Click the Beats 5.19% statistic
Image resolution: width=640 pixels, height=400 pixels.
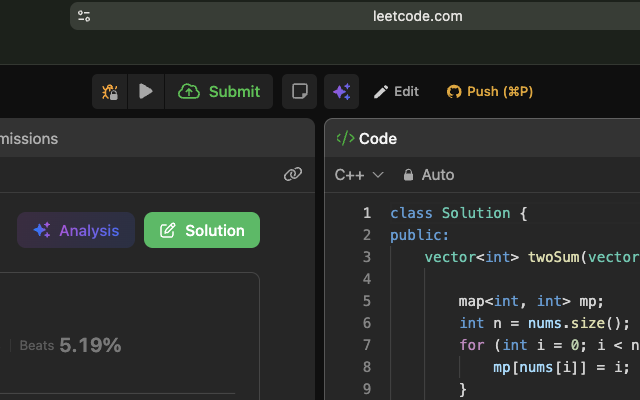71,345
